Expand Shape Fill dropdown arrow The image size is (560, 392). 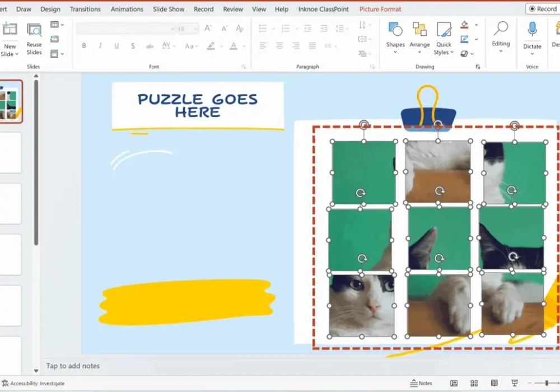(x=477, y=25)
